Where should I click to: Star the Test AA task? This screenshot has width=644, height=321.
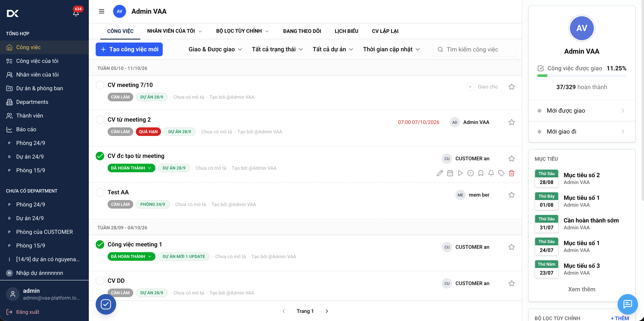click(511, 195)
